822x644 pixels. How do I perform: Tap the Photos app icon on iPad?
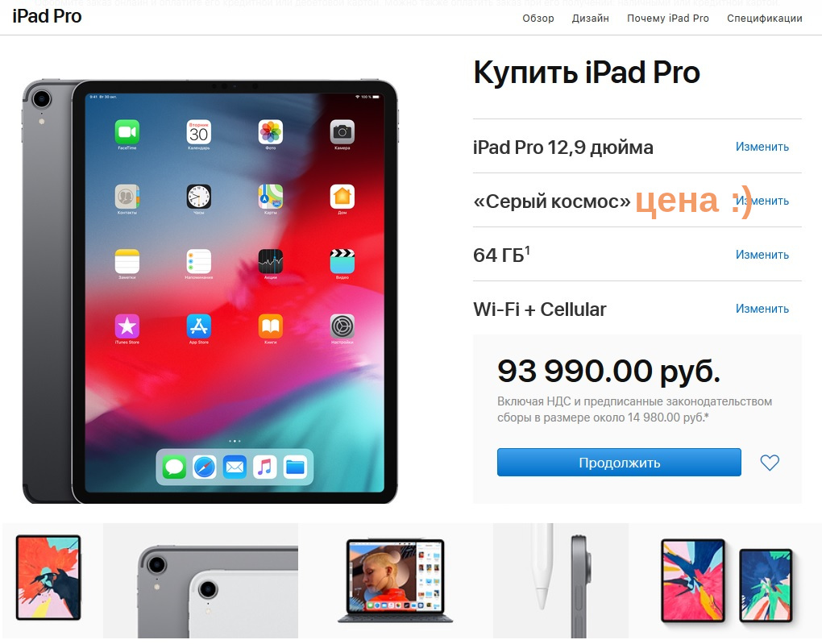tap(271, 131)
